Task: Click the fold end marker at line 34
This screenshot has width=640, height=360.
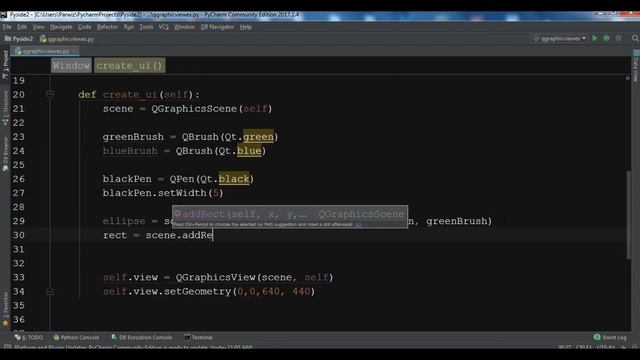Action: click(50, 292)
